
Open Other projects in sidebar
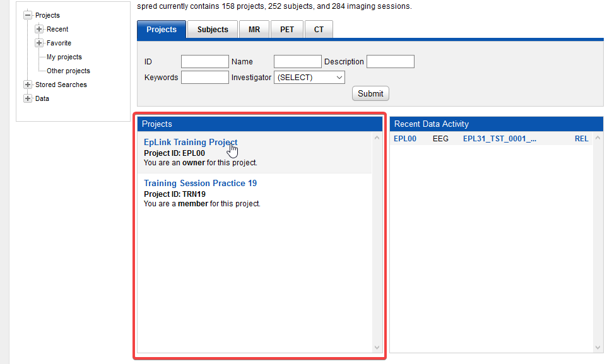(x=68, y=71)
